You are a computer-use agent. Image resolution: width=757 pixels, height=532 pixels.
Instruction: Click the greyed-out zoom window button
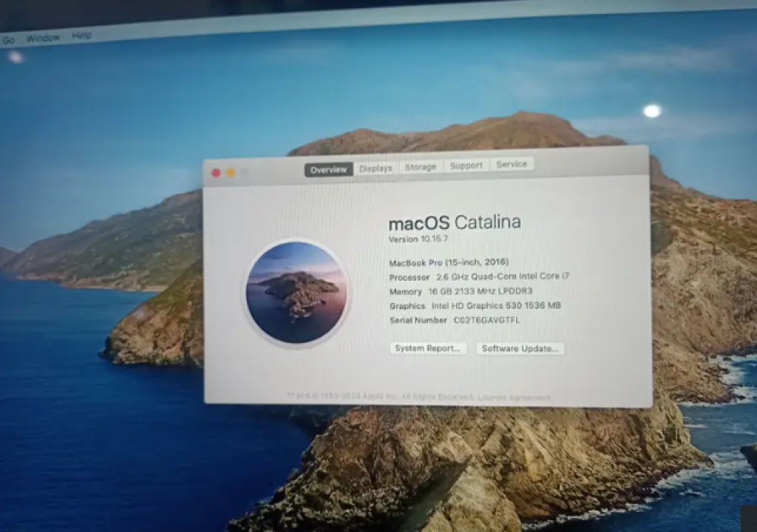(x=245, y=173)
